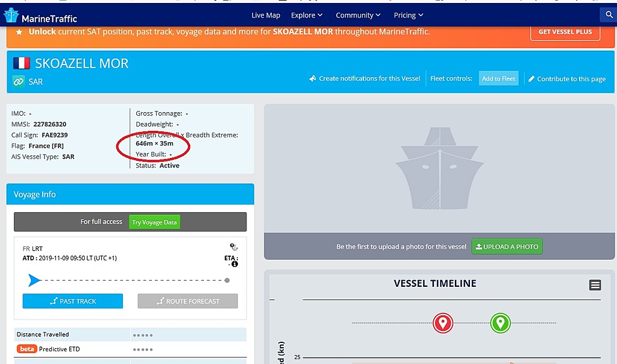This screenshot has height=364, width=617.
Task: Click the vessel placeholder image
Action: click(x=439, y=168)
